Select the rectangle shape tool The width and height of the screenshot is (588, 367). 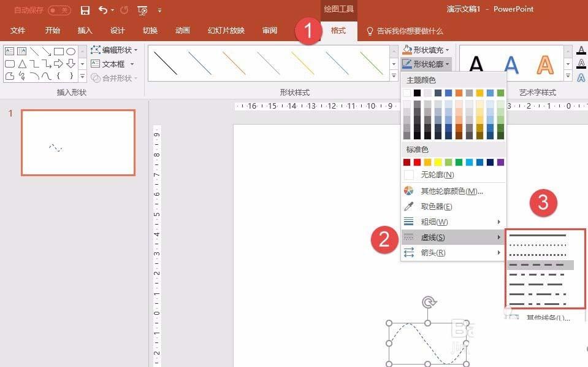tap(58, 52)
